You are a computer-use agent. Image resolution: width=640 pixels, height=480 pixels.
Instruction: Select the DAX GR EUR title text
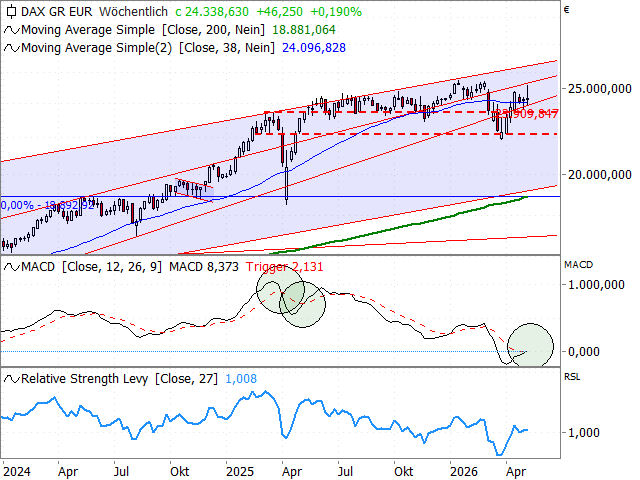tap(57, 12)
